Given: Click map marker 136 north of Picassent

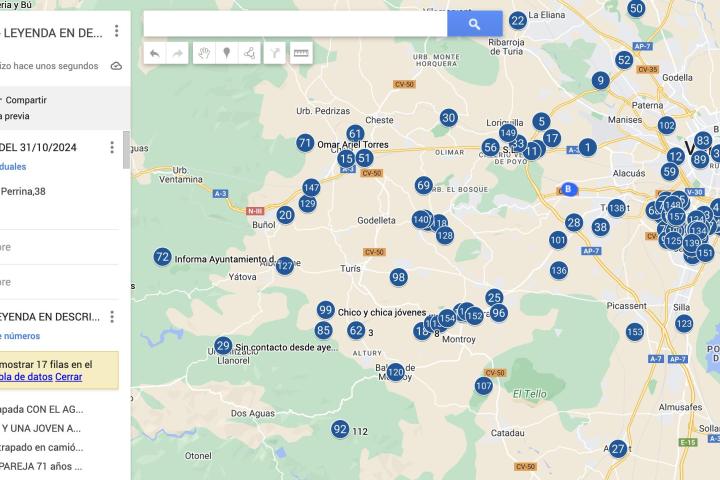Looking at the screenshot, I should 559,270.
